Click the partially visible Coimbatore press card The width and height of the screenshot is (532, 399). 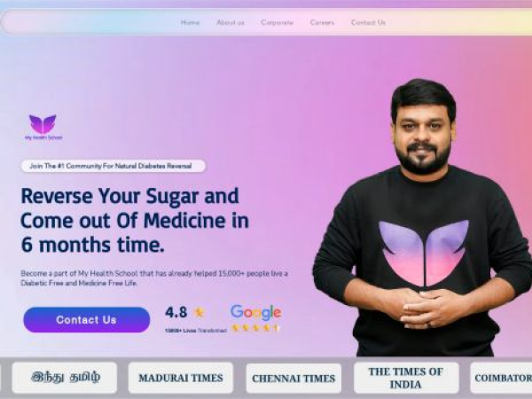(x=501, y=378)
